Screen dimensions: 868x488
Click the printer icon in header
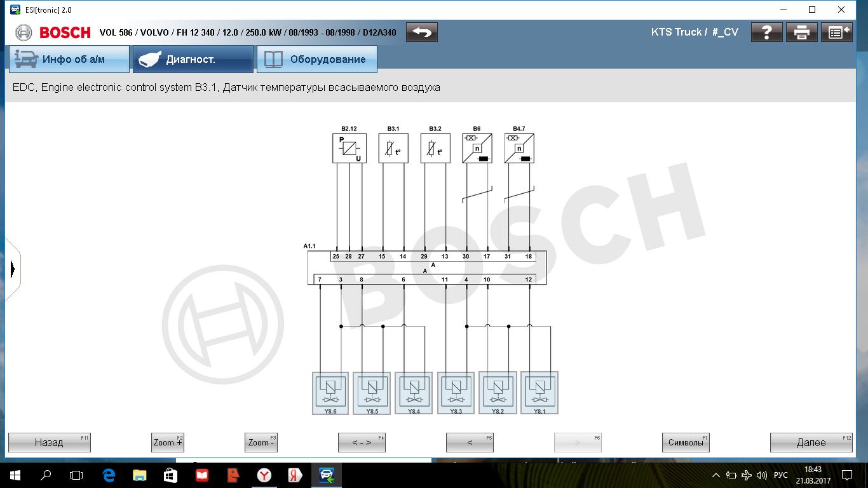[802, 32]
